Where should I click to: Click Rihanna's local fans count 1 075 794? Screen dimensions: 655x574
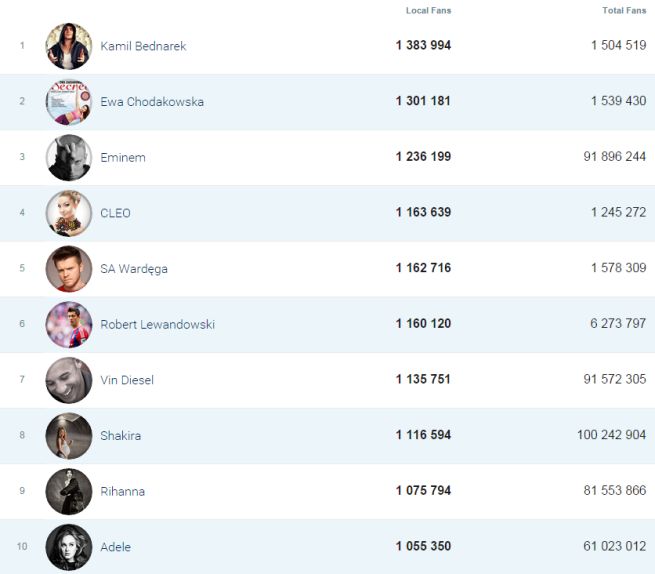click(423, 491)
